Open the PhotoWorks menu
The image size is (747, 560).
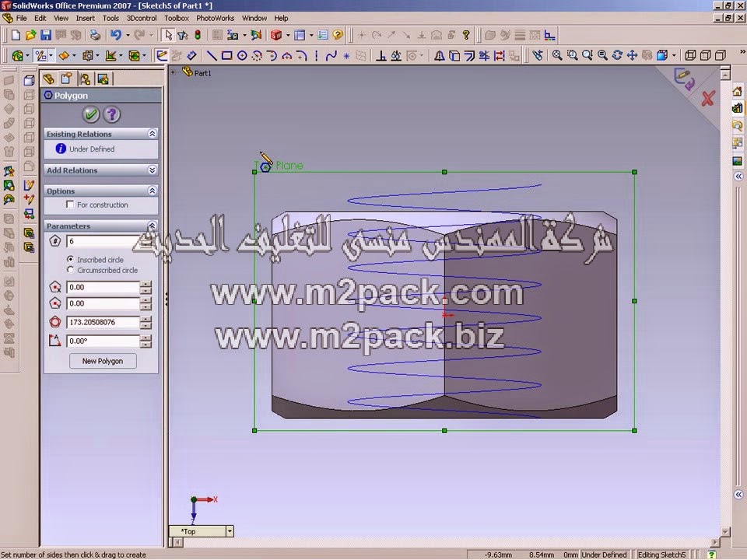[x=216, y=18]
